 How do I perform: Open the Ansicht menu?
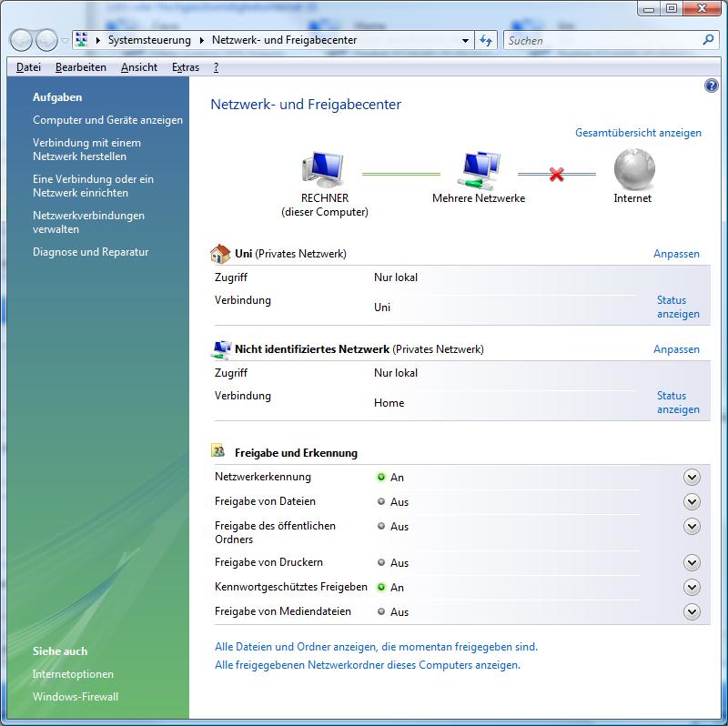coord(139,67)
